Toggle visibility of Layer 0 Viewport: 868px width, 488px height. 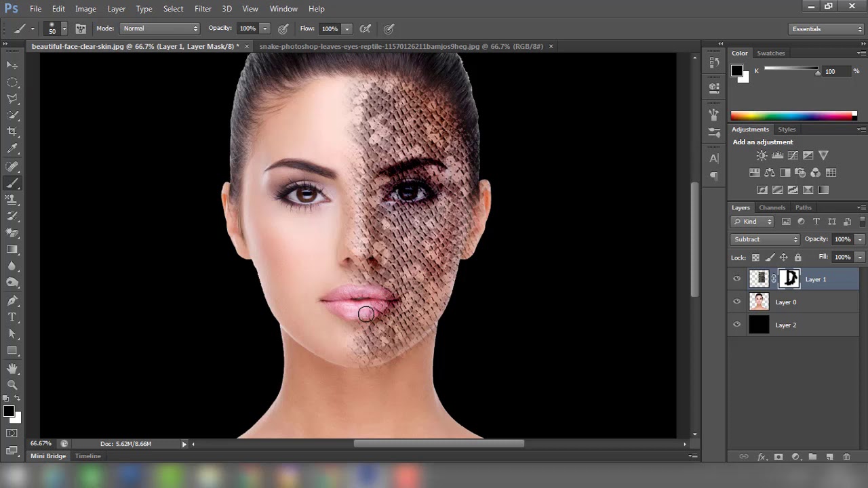[x=737, y=302]
